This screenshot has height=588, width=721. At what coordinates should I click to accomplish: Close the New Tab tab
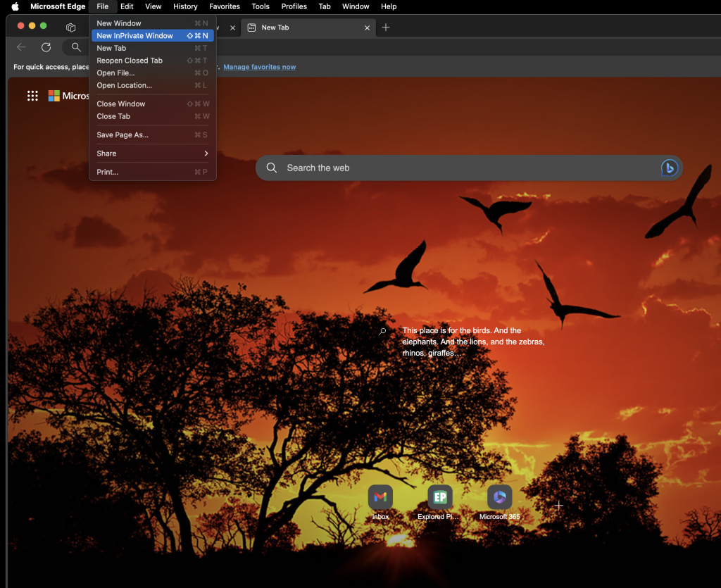367,28
